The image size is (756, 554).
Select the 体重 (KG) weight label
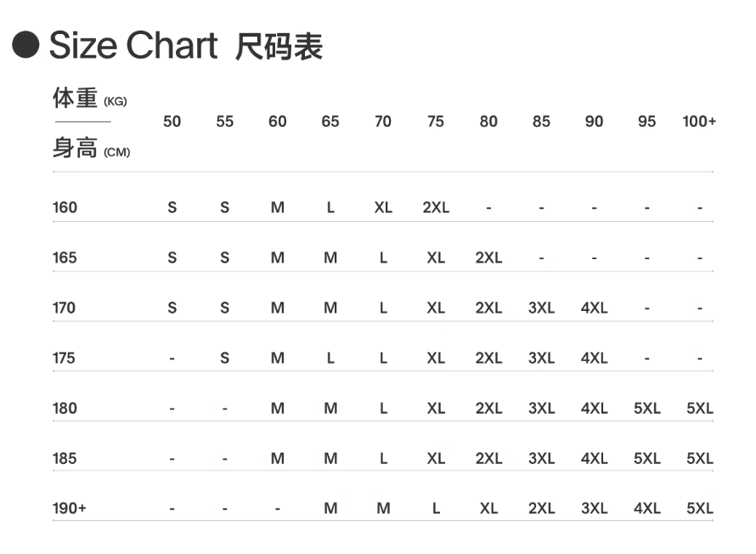(89, 99)
